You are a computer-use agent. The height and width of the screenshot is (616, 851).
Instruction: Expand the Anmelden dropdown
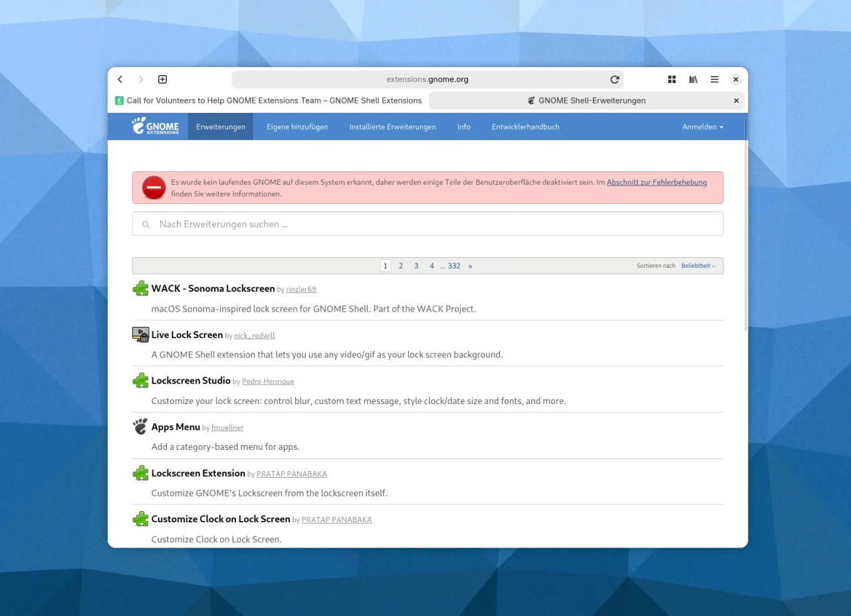click(703, 127)
